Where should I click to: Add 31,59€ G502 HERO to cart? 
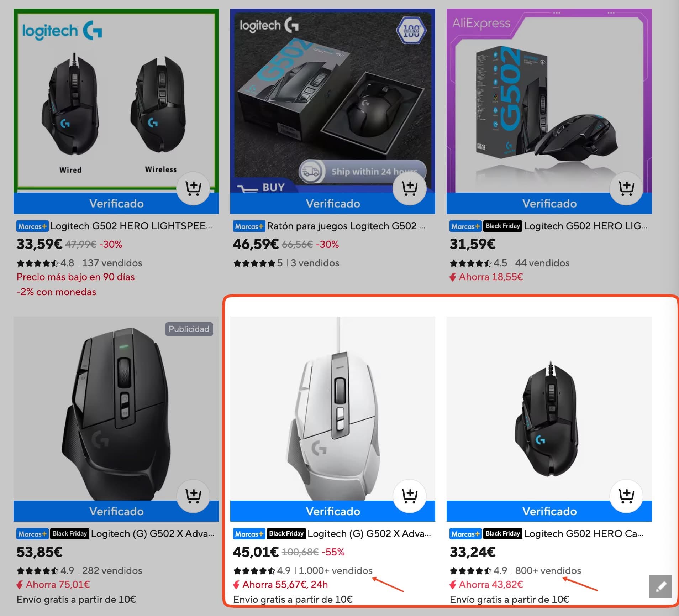(x=626, y=188)
